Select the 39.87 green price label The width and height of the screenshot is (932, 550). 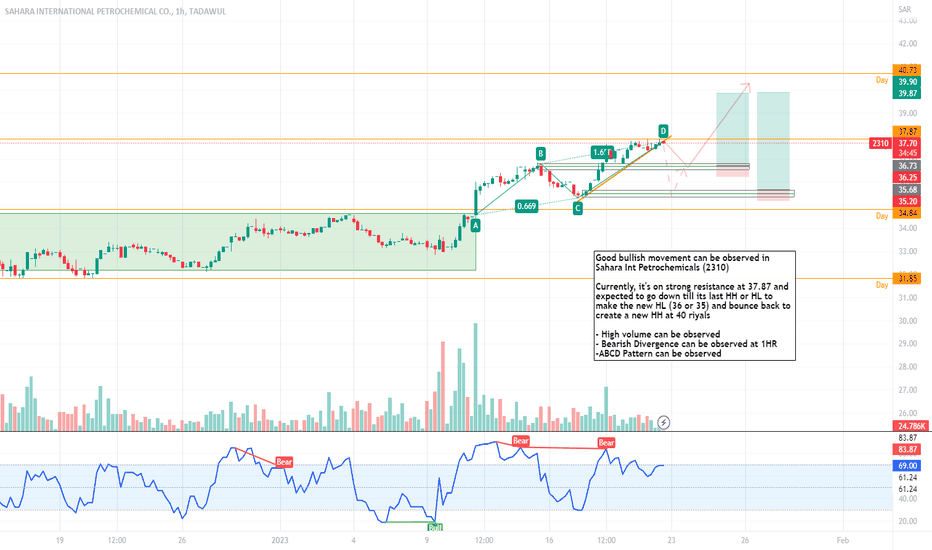[x=907, y=93]
